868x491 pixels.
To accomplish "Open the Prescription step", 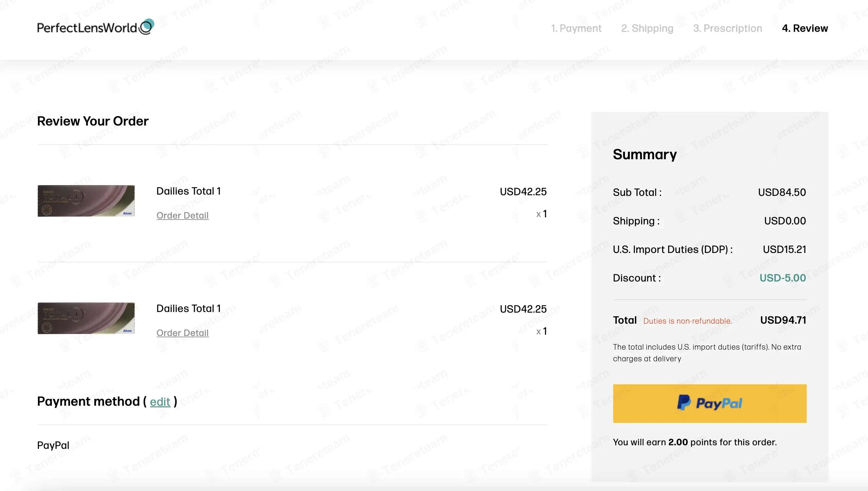I will (x=727, y=28).
